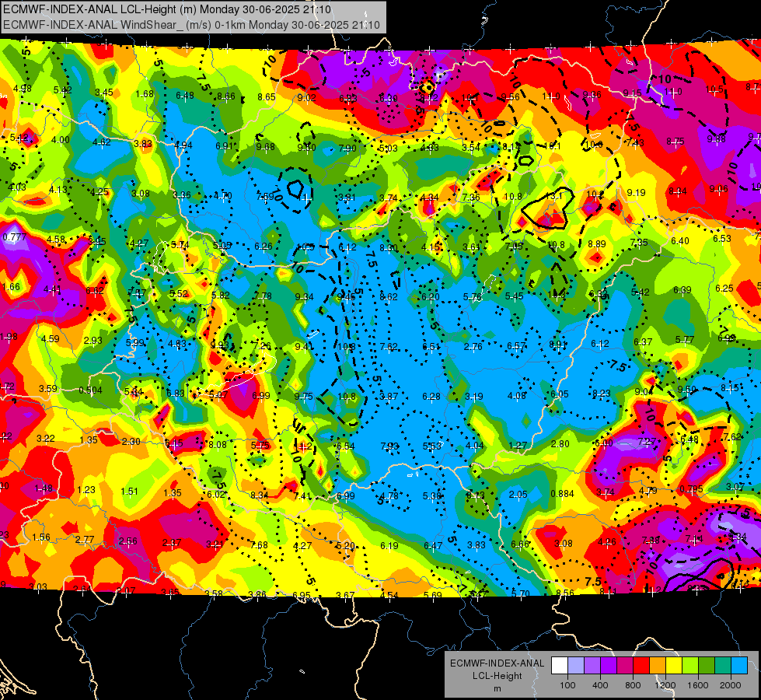This screenshot has width=761, height=700.
Task: Click the 9.19 wind shear value
Action: [x=637, y=192]
